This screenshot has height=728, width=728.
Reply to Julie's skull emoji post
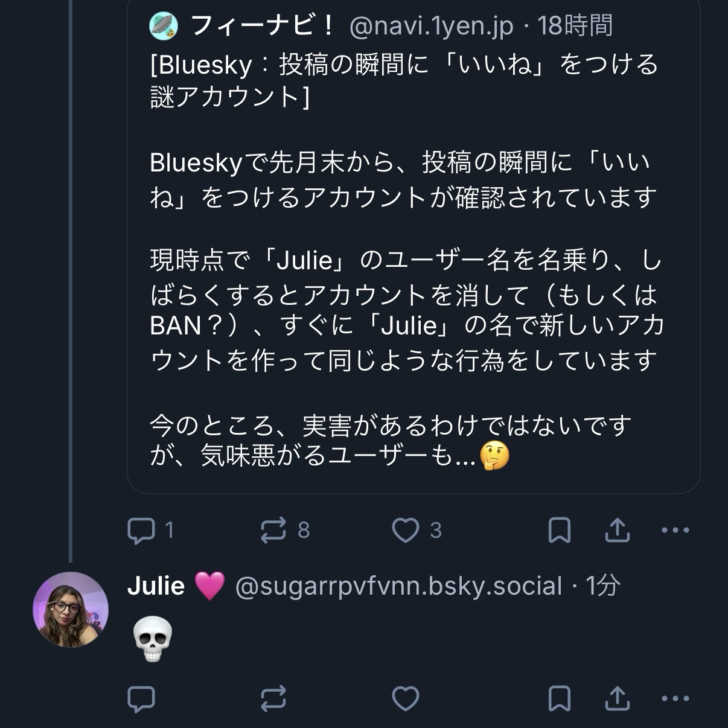click(x=142, y=700)
